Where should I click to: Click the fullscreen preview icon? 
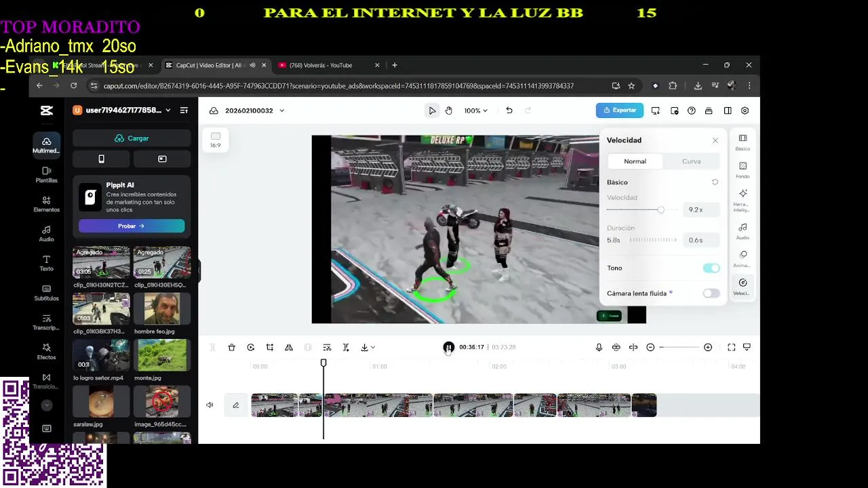point(732,347)
